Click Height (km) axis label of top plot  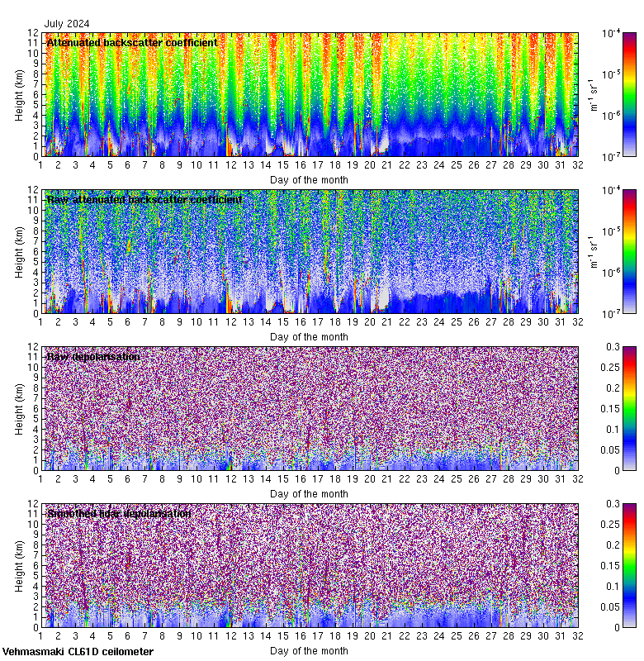coord(19,94)
